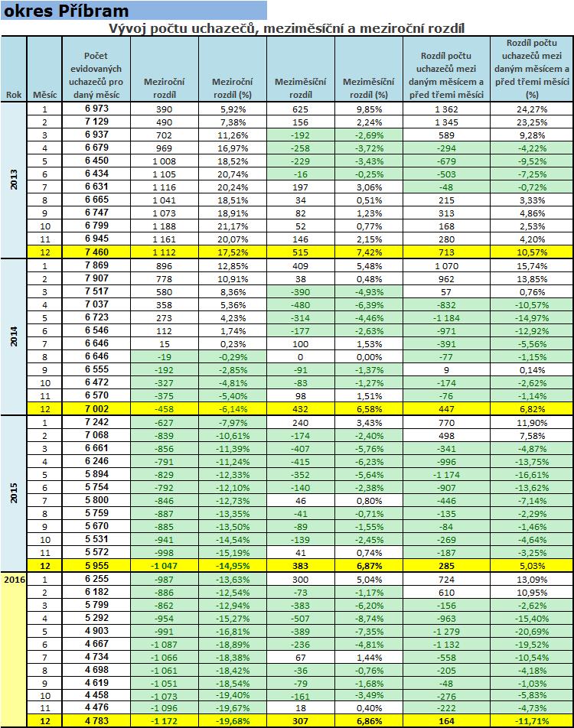Click three-month percentage cell '-16,61%'
574x728 pixels.
pyautogui.click(x=532, y=474)
